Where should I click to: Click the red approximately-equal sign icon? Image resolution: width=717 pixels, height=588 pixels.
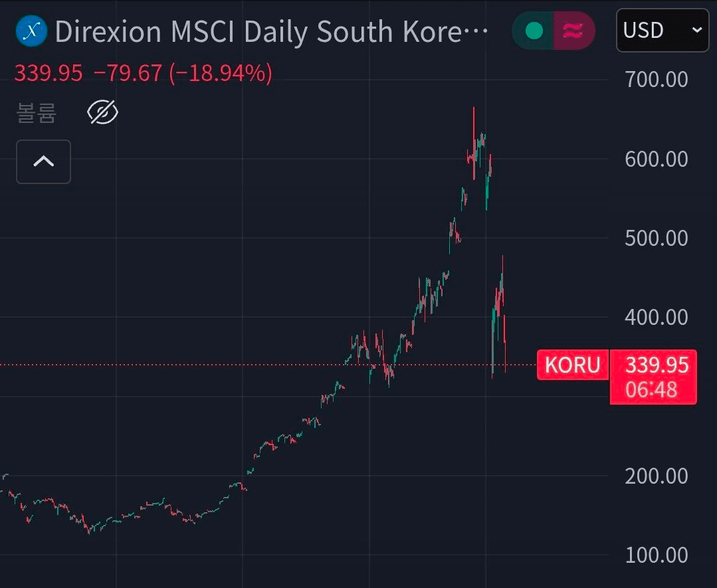(573, 31)
